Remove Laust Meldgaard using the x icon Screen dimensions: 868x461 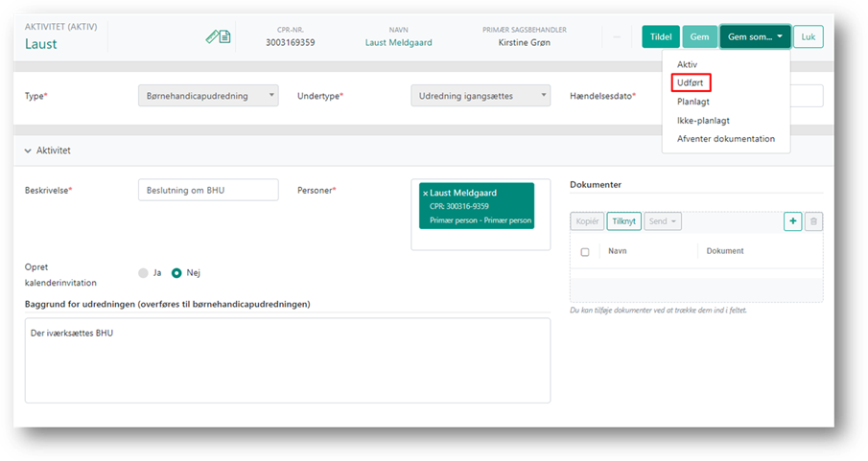pyautogui.click(x=425, y=194)
